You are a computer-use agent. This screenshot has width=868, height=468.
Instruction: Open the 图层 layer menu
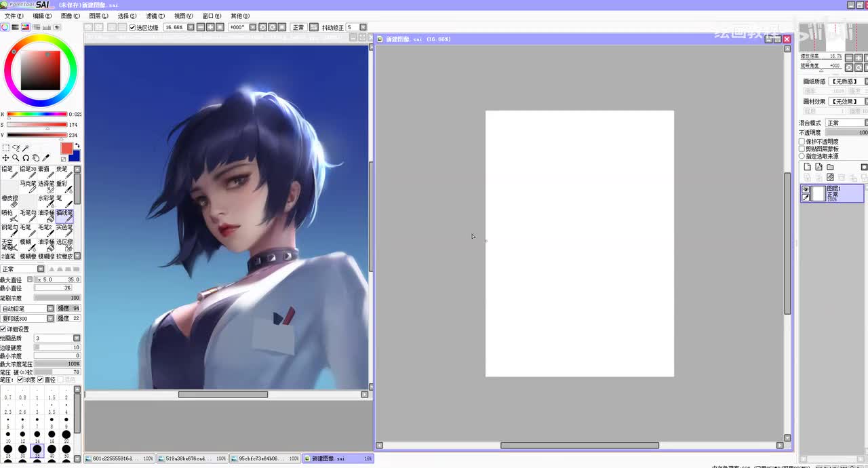coord(98,16)
